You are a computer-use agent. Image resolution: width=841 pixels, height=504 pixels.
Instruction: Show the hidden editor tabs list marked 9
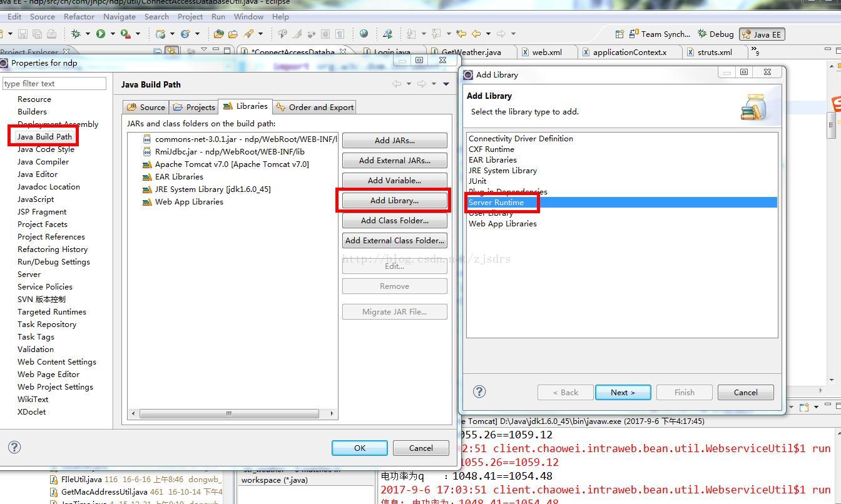point(755,51)
